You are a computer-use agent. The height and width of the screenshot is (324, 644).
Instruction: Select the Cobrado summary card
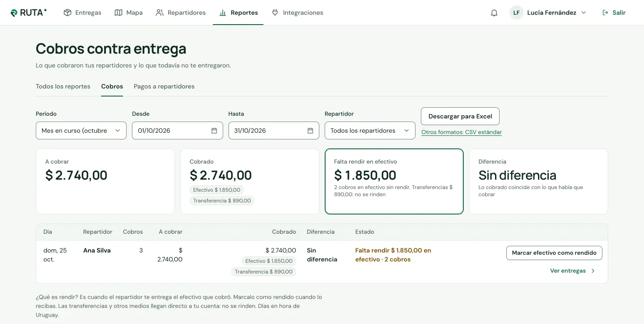[x=250, y=181]
